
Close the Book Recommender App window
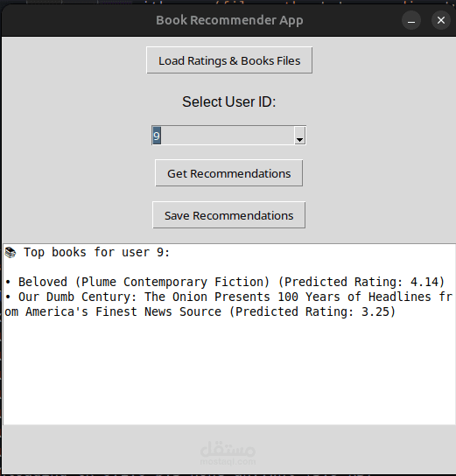tap(441, 20)
